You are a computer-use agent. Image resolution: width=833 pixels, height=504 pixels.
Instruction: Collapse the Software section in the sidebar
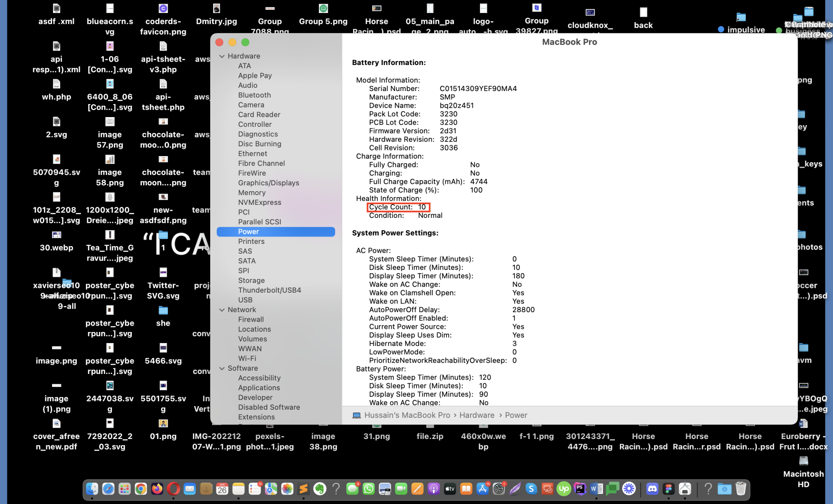(x=222, y=368)
